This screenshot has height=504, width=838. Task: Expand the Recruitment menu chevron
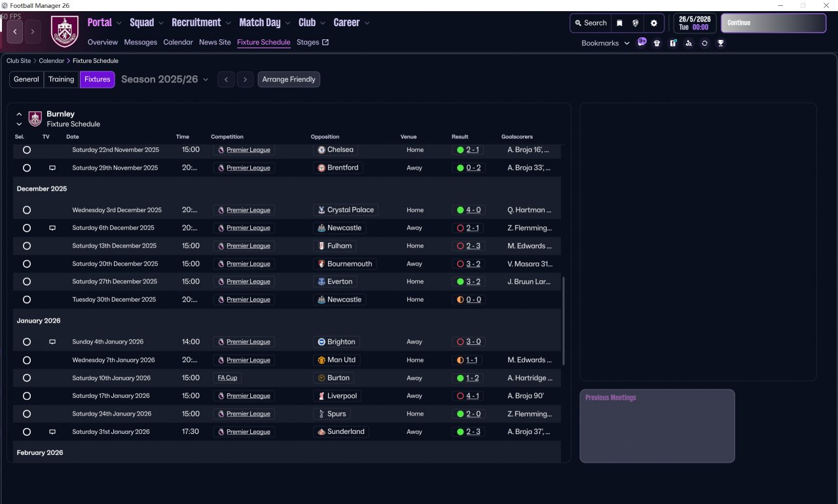(x=228, y=23)
